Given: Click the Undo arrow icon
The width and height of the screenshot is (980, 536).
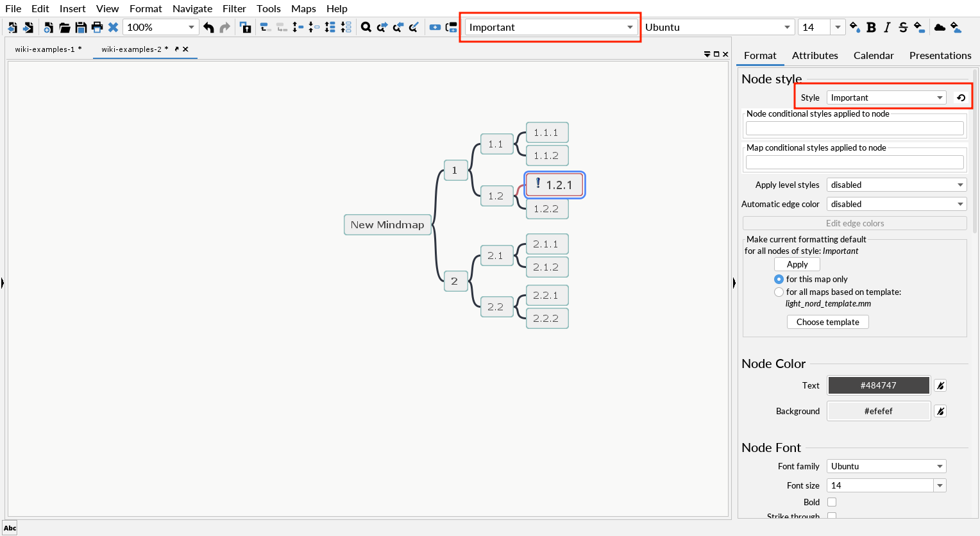Looking at the screenshot, I should [x=208, y=27].
